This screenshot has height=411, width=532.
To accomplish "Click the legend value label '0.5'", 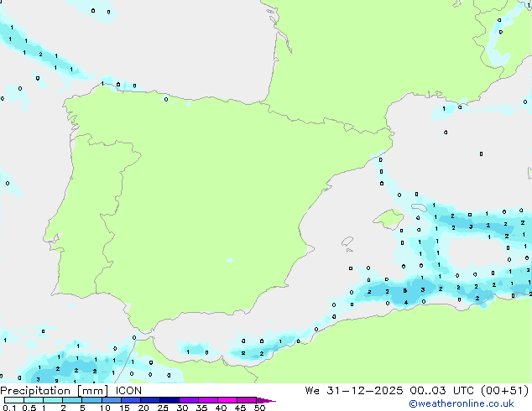I will tap(29, 408).
